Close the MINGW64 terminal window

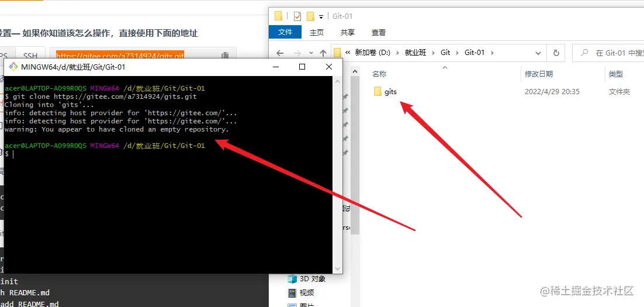(x=329, y=67)
